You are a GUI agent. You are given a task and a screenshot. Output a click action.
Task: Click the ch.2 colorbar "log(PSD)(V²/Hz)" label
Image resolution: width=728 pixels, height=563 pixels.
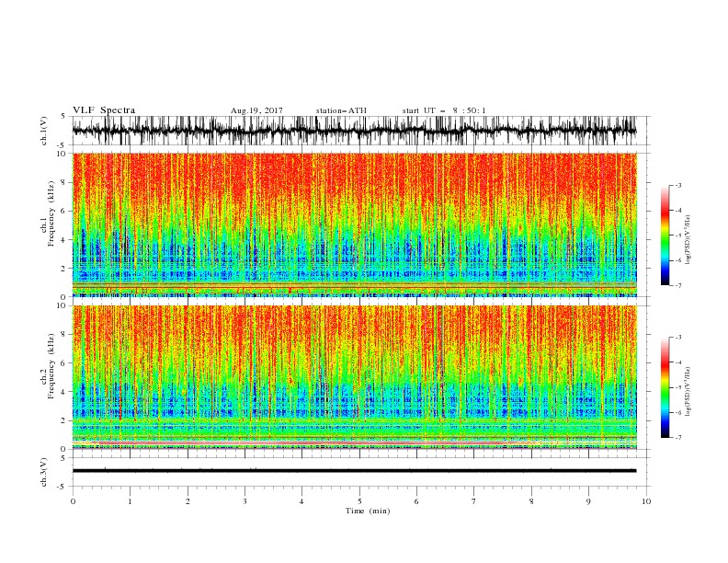click(688, 391)
